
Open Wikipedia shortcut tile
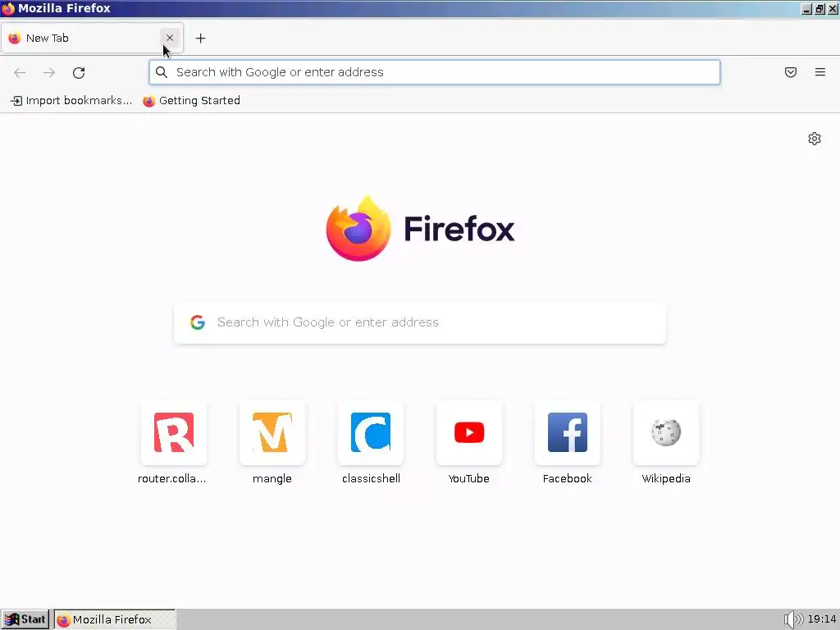pos(666,443)
